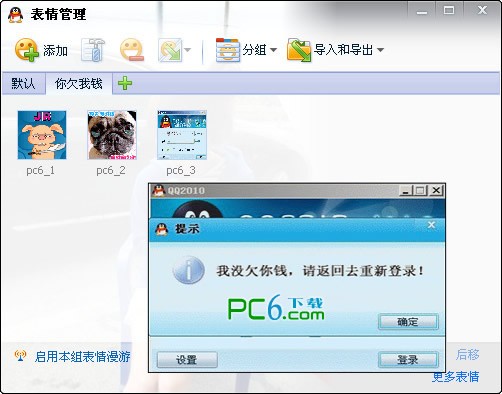Click the 导入和导出 folder icon
502x394 pixels.
(x=299, y=50)
